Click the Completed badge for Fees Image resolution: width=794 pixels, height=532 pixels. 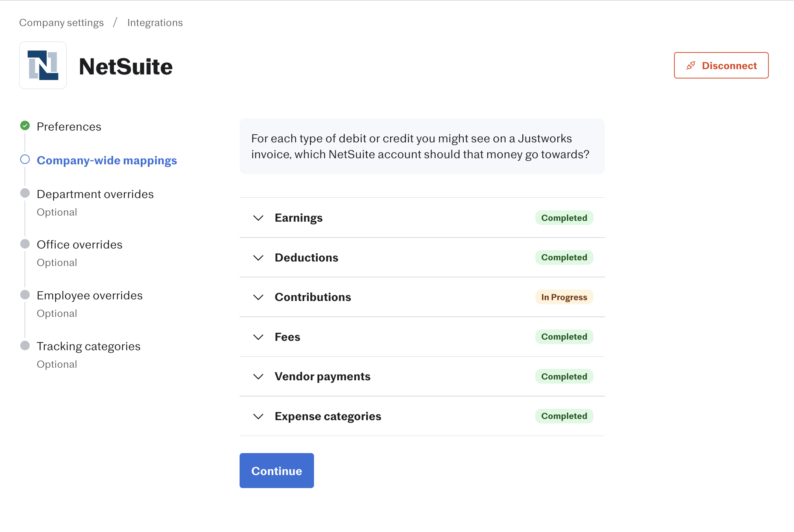(x=564, y=337)
